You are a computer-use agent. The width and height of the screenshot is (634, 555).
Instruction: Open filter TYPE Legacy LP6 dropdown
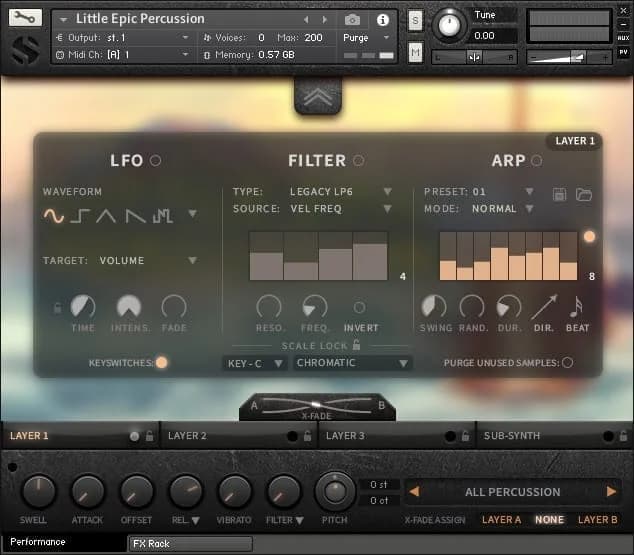tap(387, 191)
